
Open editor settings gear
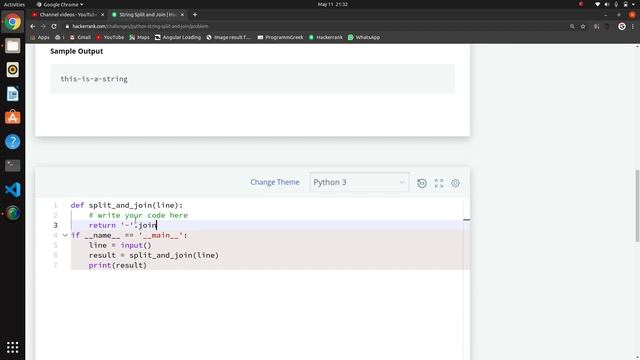click(456, 183)
